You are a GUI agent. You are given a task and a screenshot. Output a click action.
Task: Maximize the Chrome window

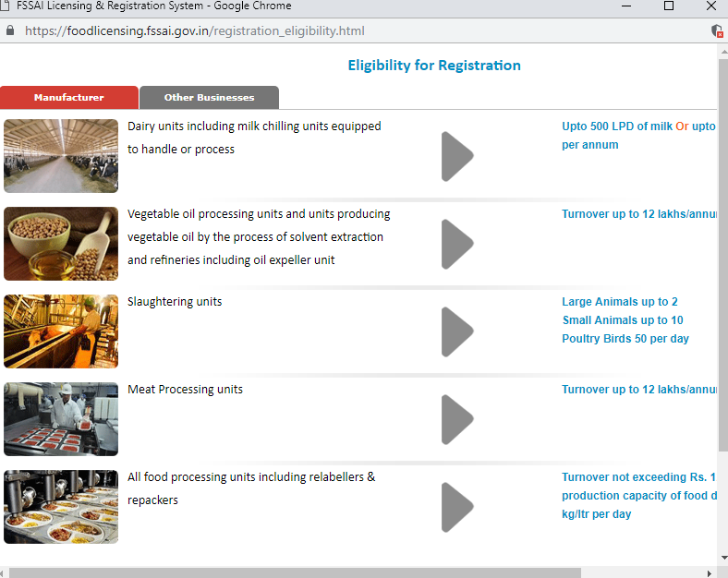coord(669,6)
